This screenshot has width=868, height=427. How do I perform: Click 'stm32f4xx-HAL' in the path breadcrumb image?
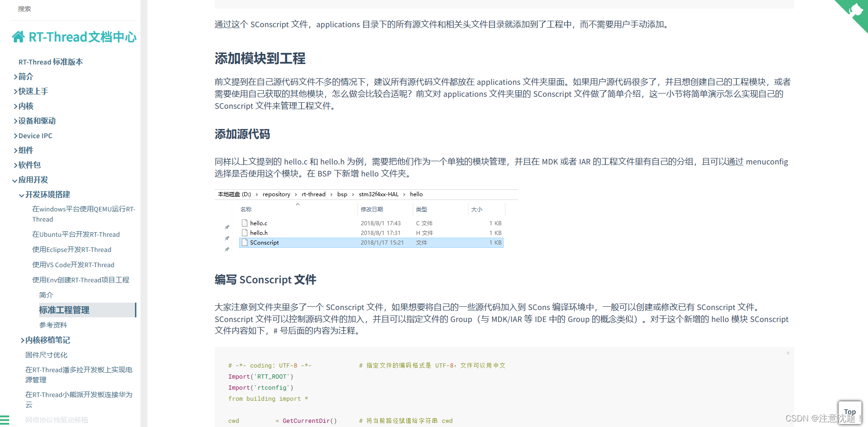(379, 194)
